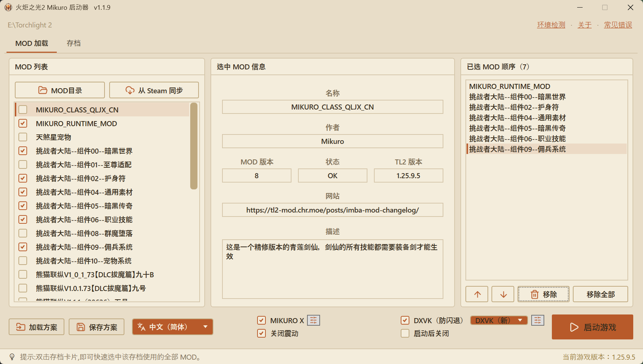Select 组件06--职业技能 in the order list

[546, 139]
